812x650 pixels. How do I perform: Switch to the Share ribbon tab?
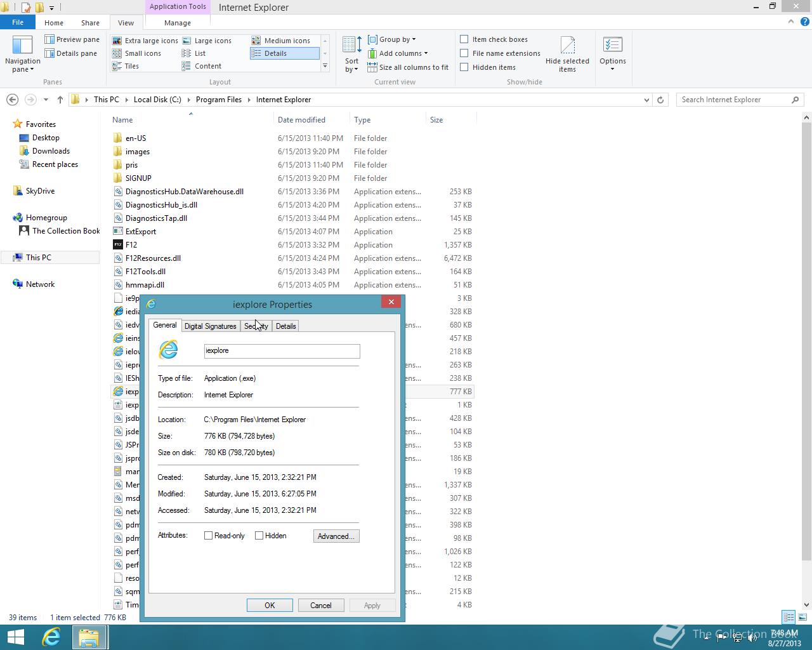click(x=90, y=22)
